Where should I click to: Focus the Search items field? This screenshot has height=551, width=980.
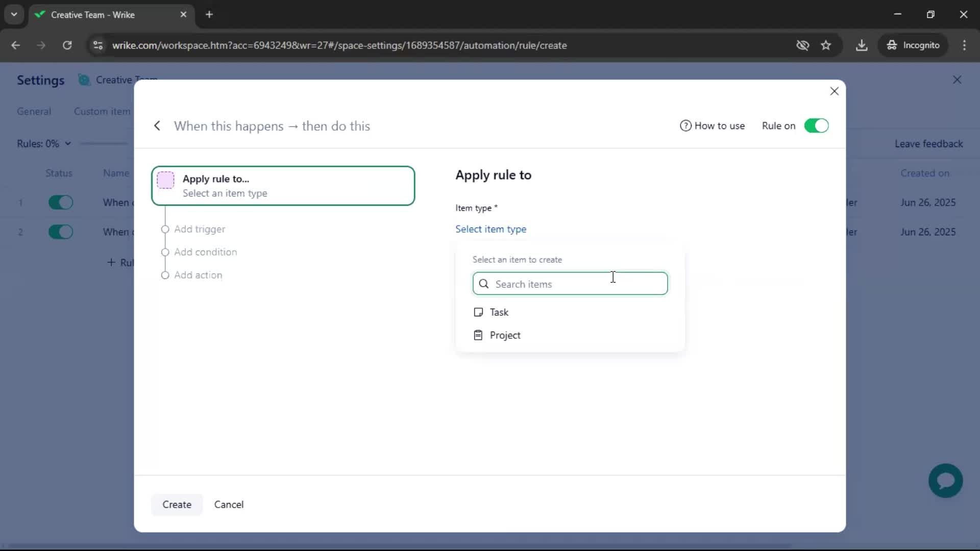click(570, 284)
